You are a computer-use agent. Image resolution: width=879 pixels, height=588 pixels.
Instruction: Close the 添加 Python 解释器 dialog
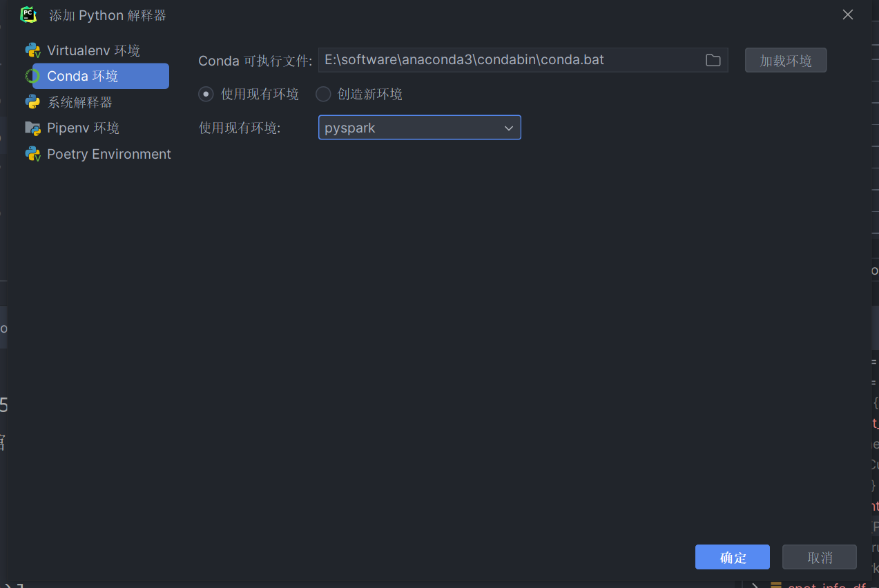click(848, 14)
